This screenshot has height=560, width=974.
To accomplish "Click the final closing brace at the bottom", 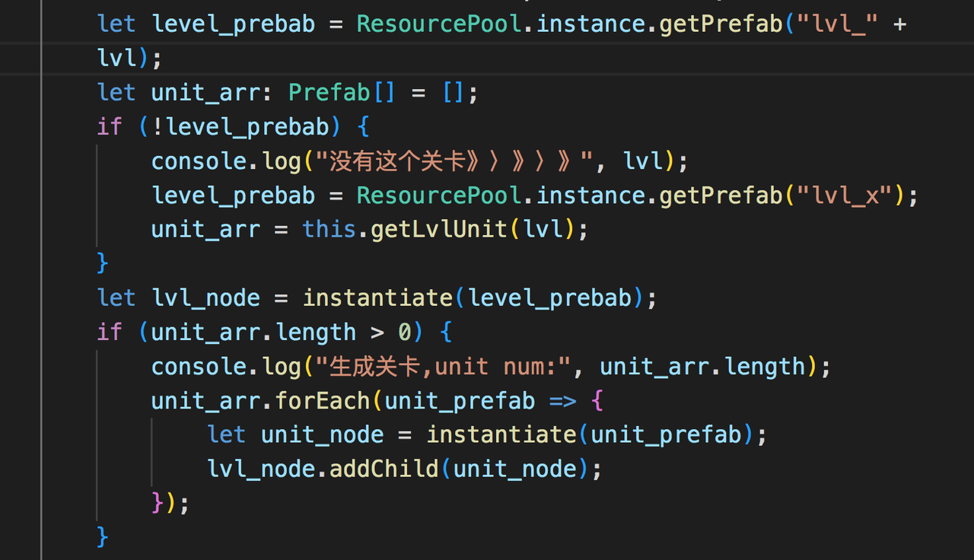I will coord(103,538).
